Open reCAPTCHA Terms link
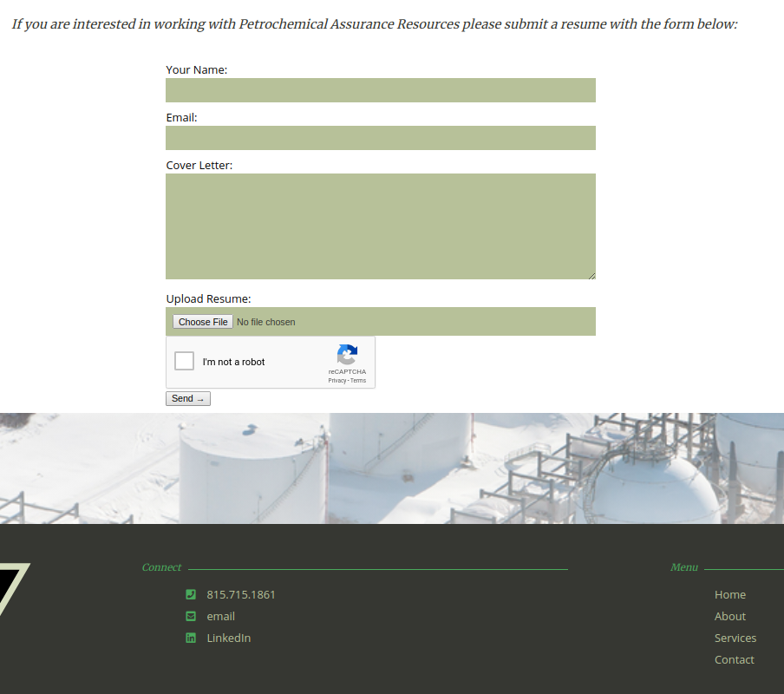This screenshot has height=694, width=784. [x=358, y=381]
